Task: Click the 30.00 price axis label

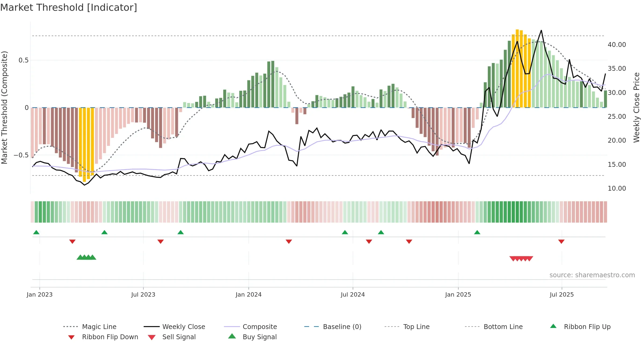Action: tap(617, 93)
